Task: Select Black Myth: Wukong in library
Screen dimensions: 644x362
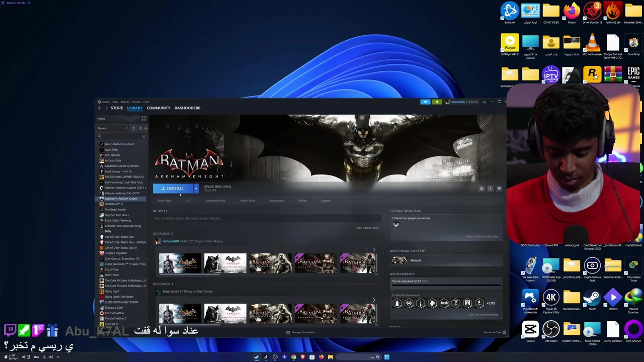Action: point(118,220)
